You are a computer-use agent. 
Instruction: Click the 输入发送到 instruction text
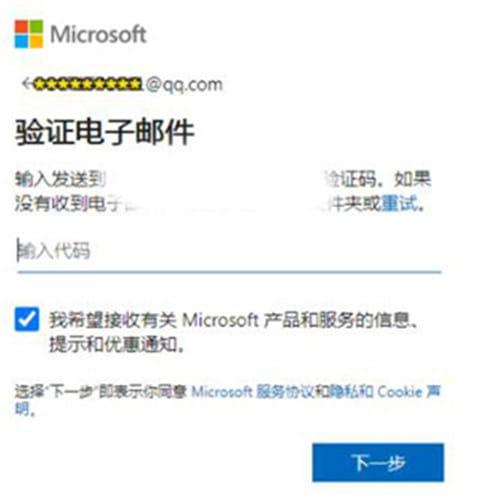click(61, 179)
